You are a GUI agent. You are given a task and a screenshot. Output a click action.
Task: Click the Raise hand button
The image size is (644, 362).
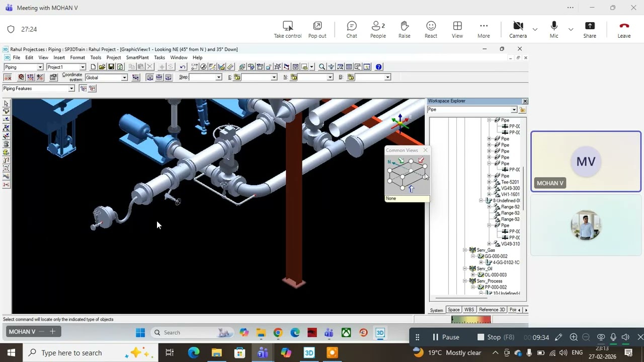(x=404, y=30)
